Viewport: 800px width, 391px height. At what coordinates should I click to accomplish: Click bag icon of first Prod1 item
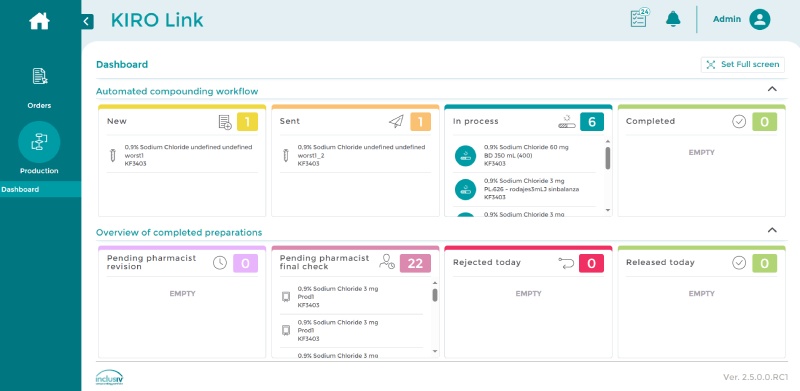coord(286,297)
